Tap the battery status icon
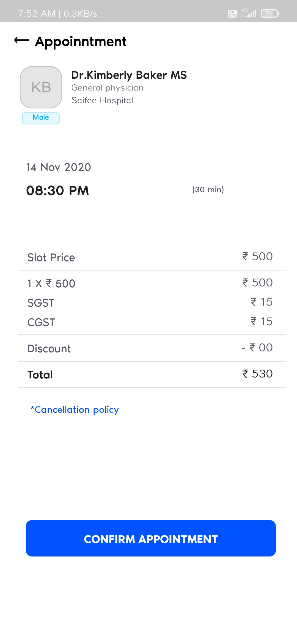Image resolution: width=297 pixels, height=644 pixels. coord(270,13)
